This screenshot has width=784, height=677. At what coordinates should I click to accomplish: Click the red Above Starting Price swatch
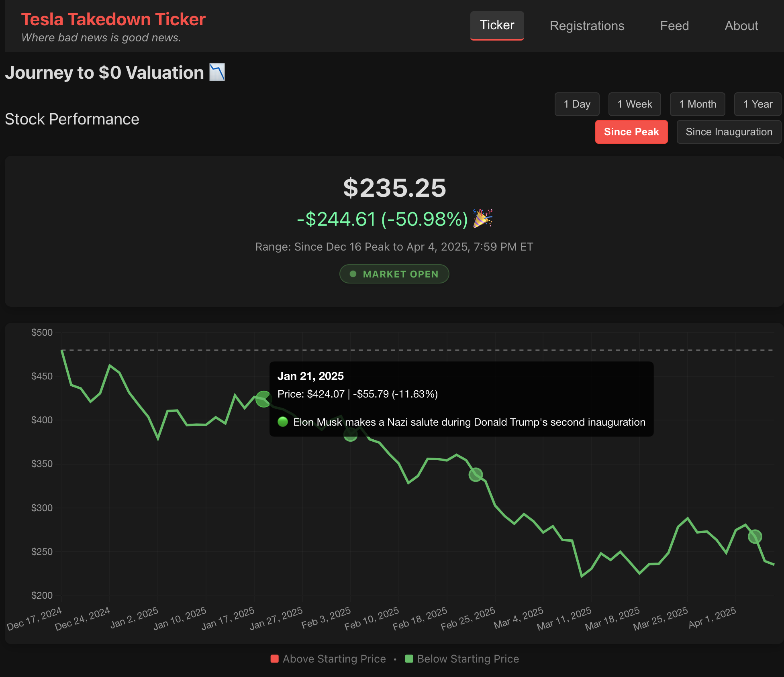[275, 659]
